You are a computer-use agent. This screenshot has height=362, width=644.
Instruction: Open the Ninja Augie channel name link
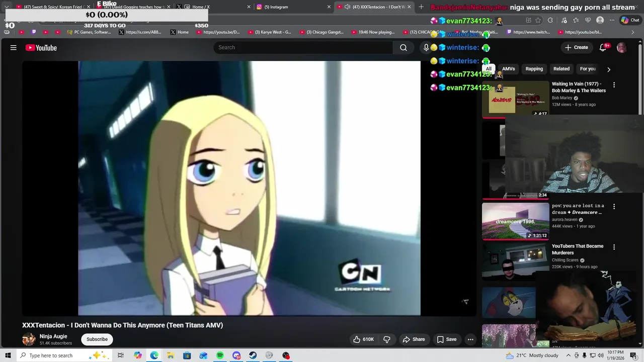click(x=53, y=336)
